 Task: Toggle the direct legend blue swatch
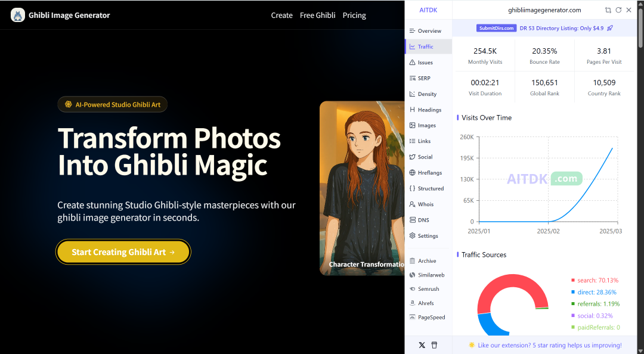pos(573,292)
